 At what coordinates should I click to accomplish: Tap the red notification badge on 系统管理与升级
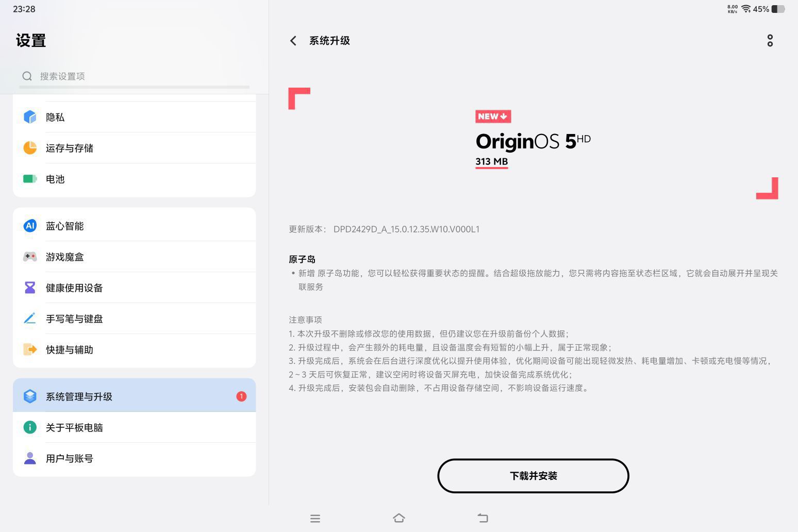pyautogui.click(x=241, y=396)
